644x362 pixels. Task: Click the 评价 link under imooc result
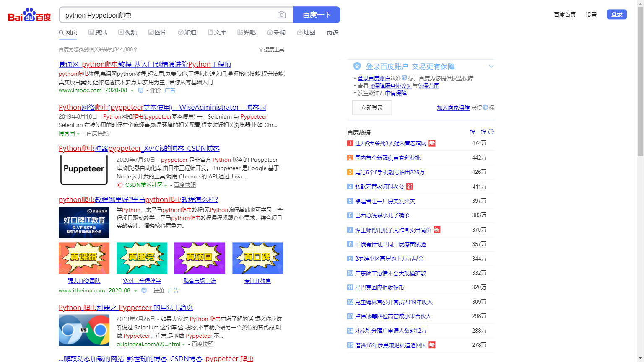(x=156, y=90)
